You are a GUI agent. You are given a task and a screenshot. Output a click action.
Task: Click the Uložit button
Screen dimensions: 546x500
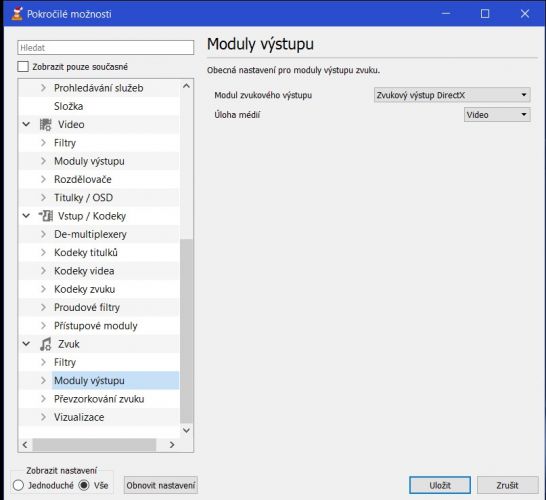[440, 485]
